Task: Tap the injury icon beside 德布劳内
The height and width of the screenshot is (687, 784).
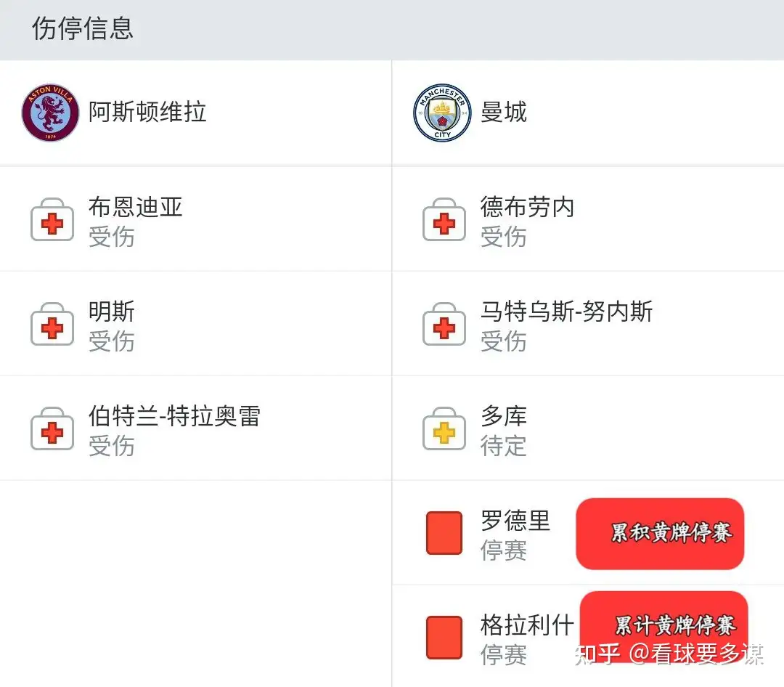Action: pos(444,221)
